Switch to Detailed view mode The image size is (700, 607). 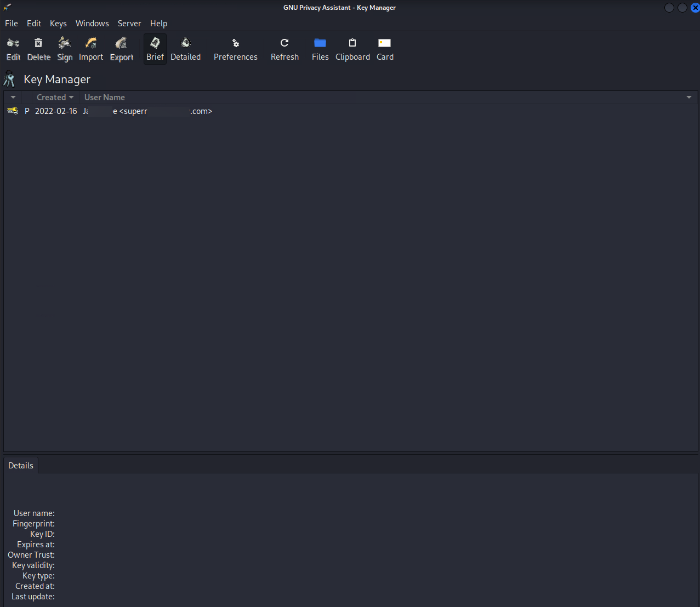click(185, 49)
